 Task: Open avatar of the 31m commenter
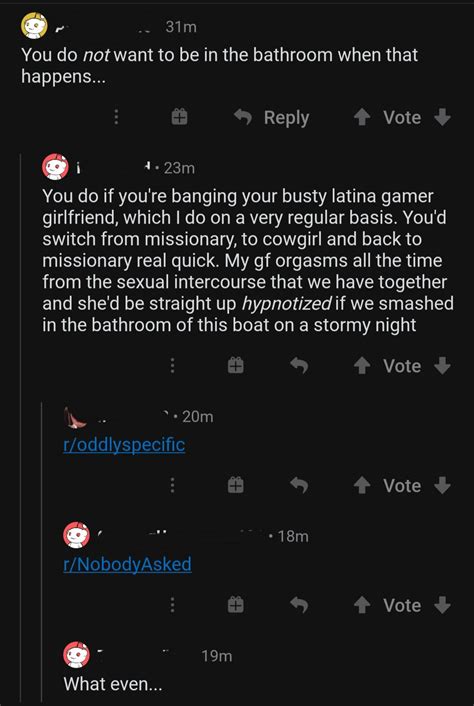[34, 26]
